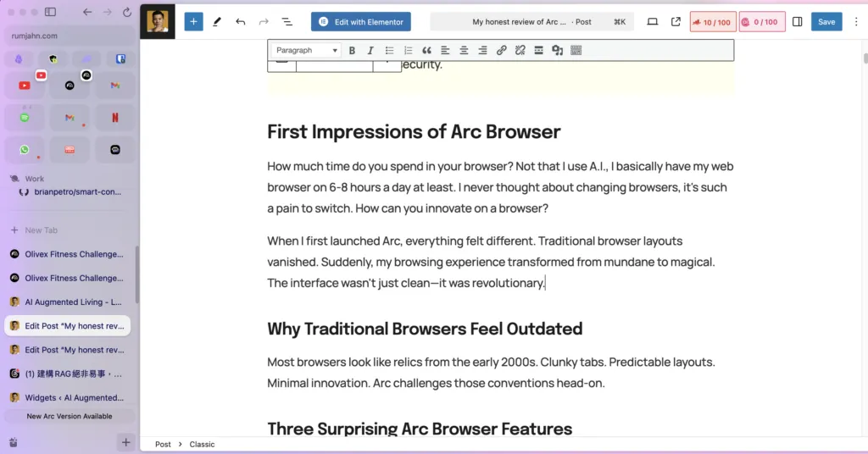Click the remove link icon
Image resolution: width=868 pixels, height=454 pixels.
pyautogui.click(x=520, y=51)
